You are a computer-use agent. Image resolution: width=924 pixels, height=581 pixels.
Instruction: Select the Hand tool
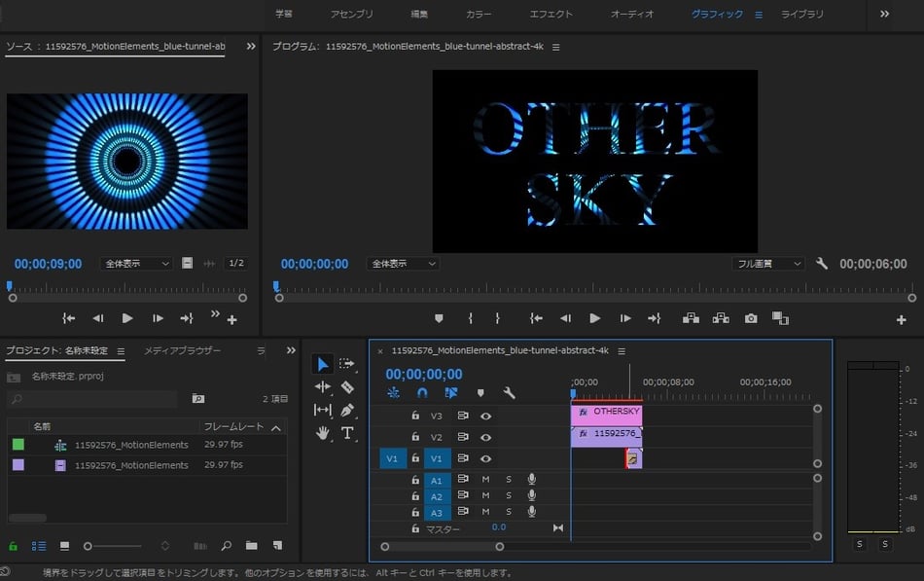coord(323,433)
